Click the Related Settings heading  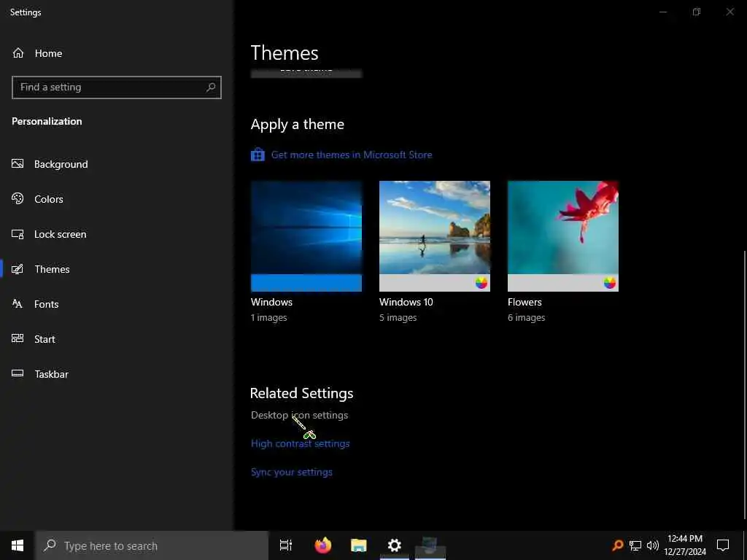coord(301,393)
